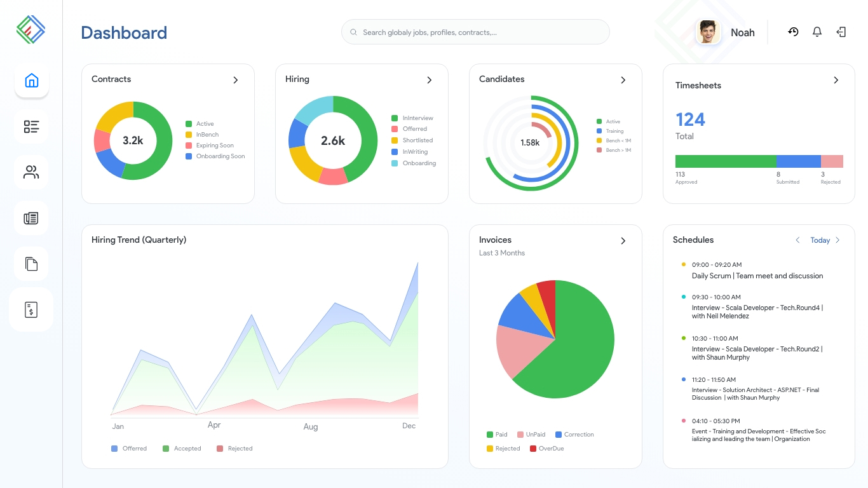The width and height of the screenshot is (868, 488).
Task: Open the people/candidates sidebar icon
Action: (31, 172)
